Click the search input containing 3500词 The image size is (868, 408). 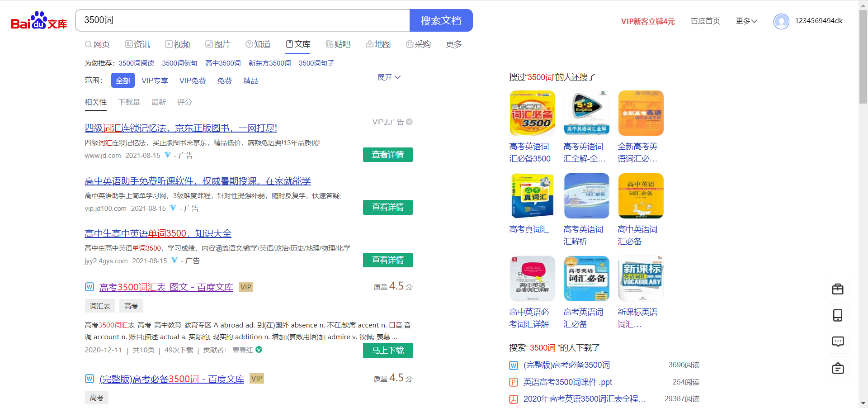[243, 20]
